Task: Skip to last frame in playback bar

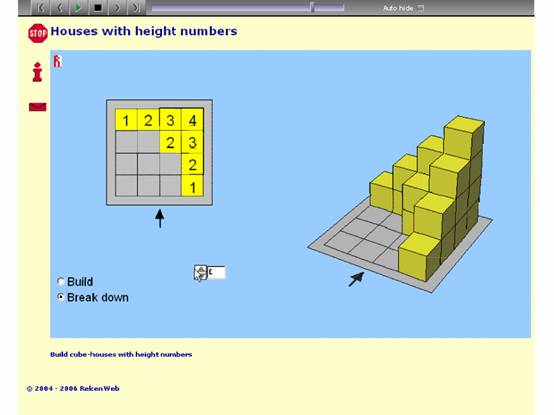Action: (x=135, y=7)
